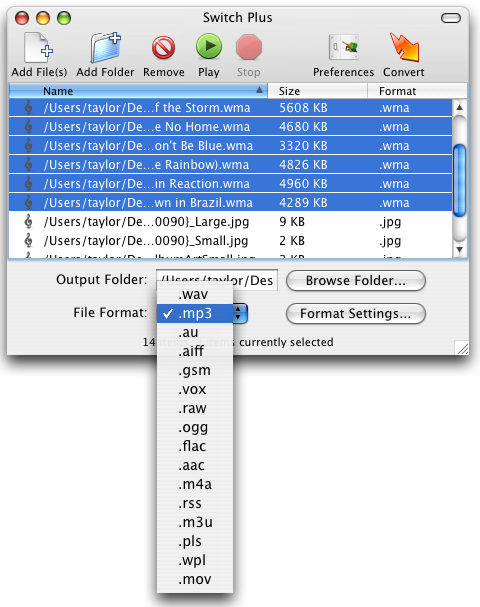Image resolution: width=480 pixels, height=607 pixels.
Task: Click the Add File(s) toolbar icon
Action: tap(39, 48)
